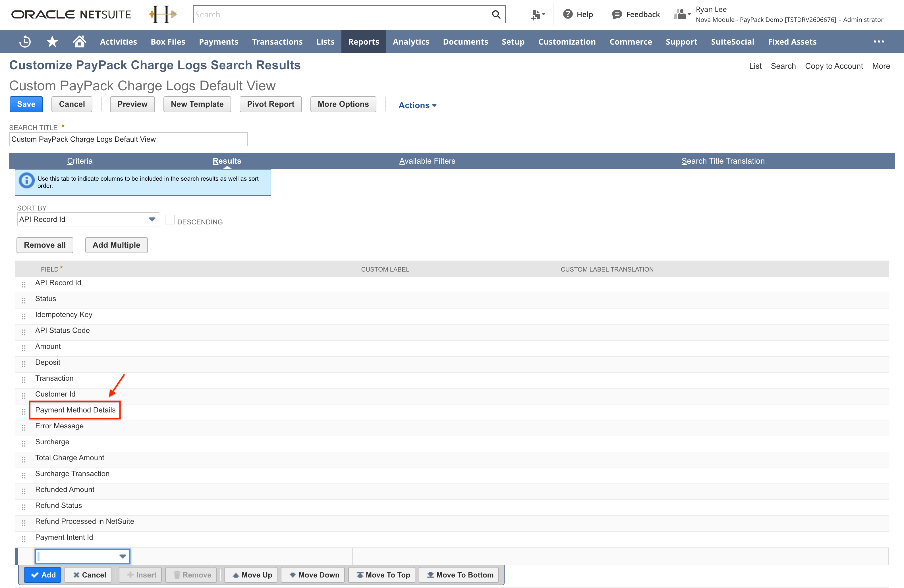Click the Change Role people icon
904x588 pixels.
pyautogui.click(x=682, y=14)
